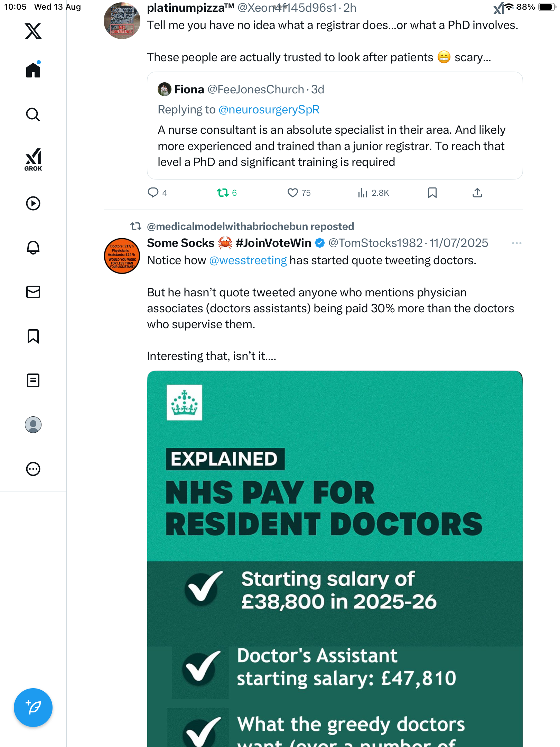Open Grok assistant in sidebar
Image resolution: width=560 pixels, height=747 pixels.
coord(33,159)
